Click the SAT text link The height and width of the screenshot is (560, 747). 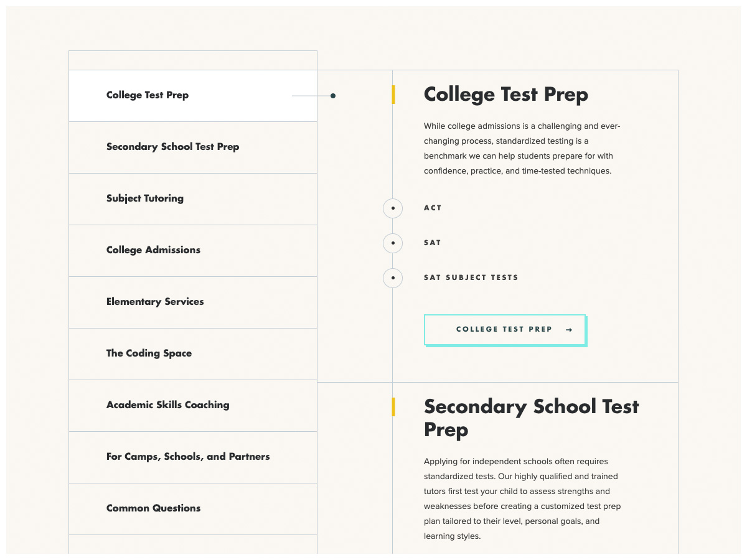pyautogui.click(x=432, y=243)
